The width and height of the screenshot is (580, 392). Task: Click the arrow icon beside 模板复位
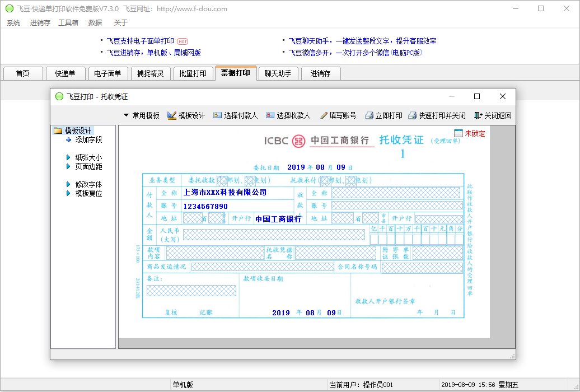(x=68, y=193)
